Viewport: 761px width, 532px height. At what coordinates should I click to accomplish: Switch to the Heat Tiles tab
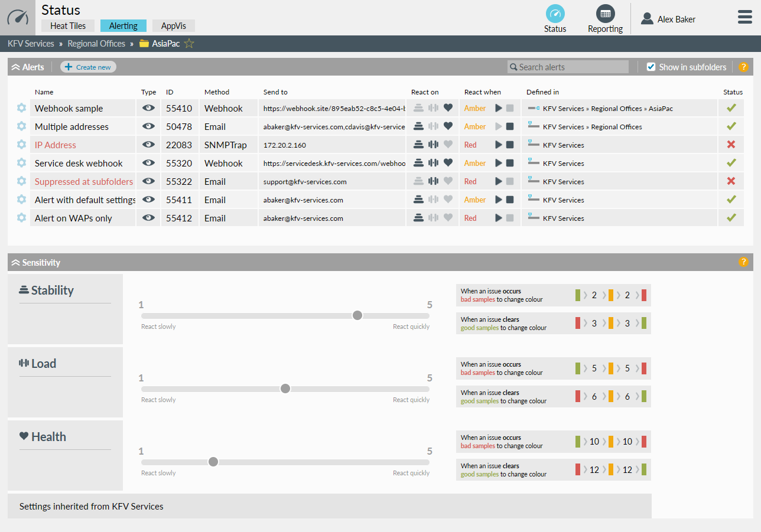[x=68, y=26]
